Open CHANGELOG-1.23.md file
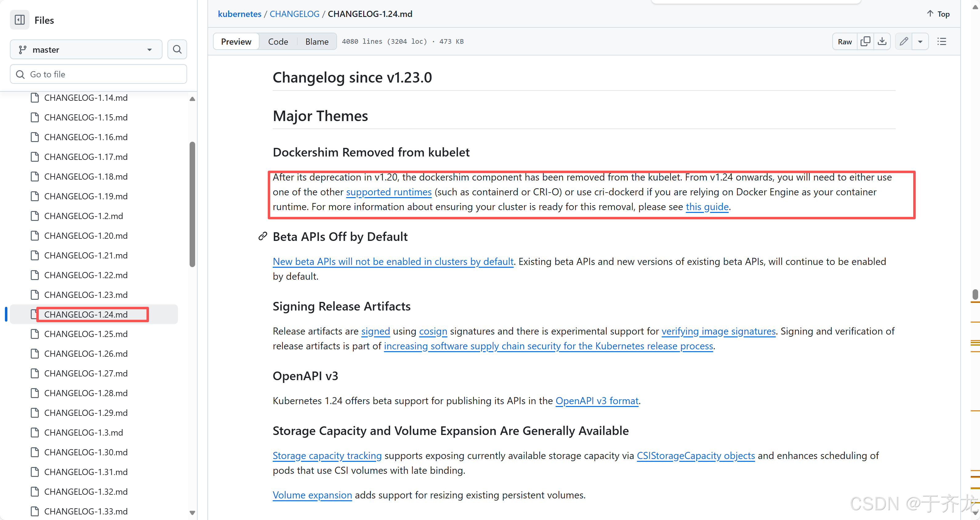Viewport: 980px width, 520px height. click(86, 295)
